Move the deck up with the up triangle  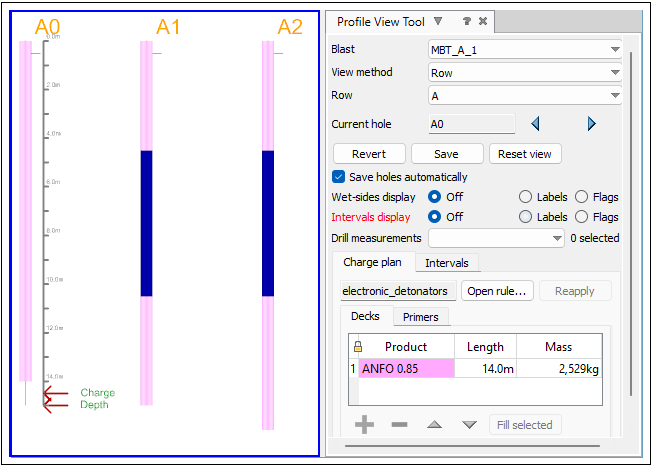click(435, 425)
